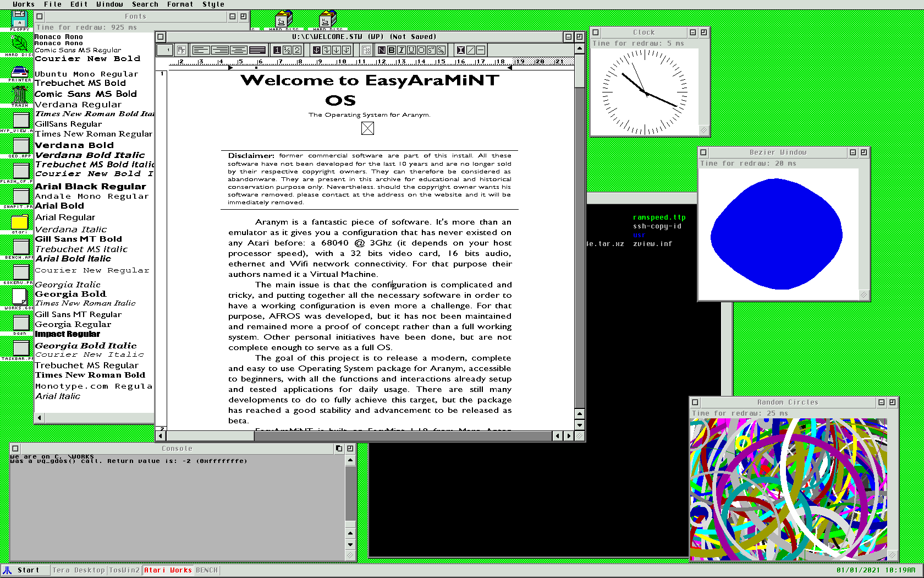This screenshot has width=924, height=578.
Task: Select Arial Black Regular font entry
Action: pyautogui.click(x=90, y=187)
